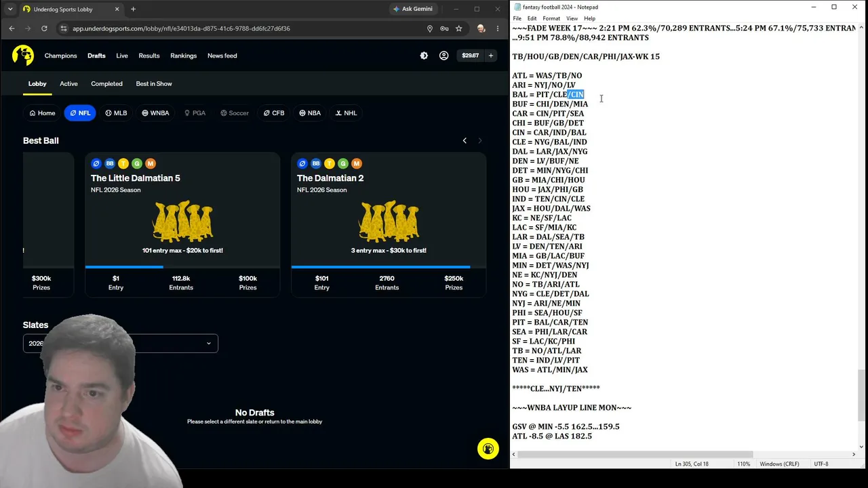Click The Little Dalmatian 5 entry progress bar
The image size is (868, 488).
click(182, 267)
